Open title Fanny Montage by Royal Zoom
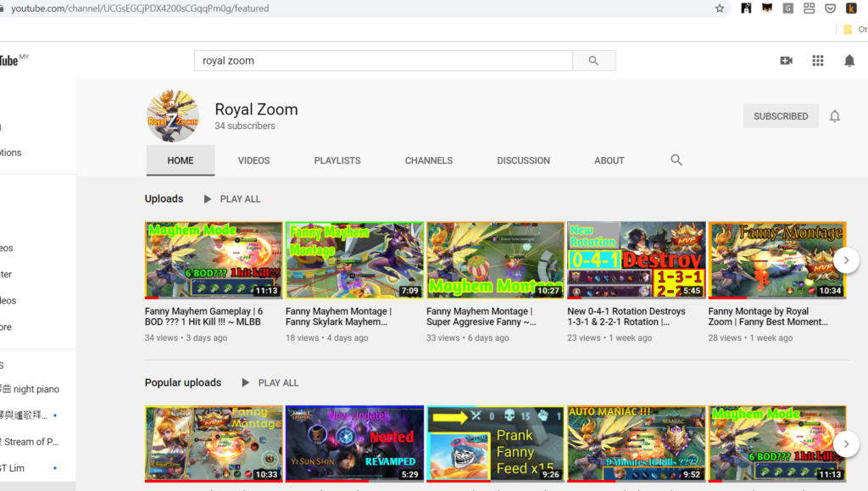This screenshot has width=868, height=491. coord(768,316)
